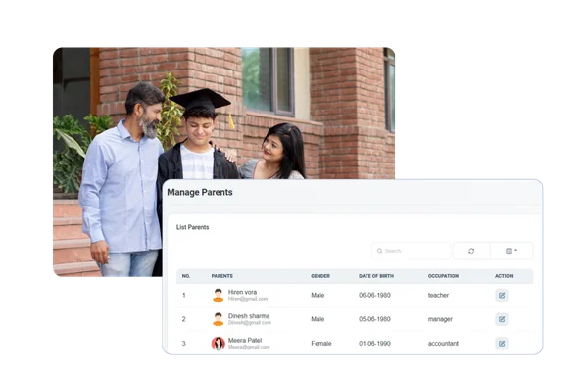
Task: Click the date 01-06-1990
Action: coord(374,344)
